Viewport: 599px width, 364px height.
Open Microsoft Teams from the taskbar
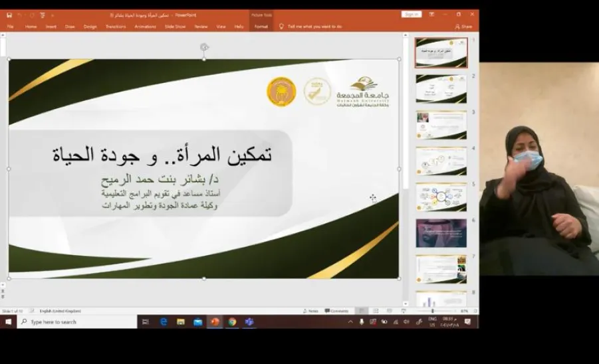(249, 322)
